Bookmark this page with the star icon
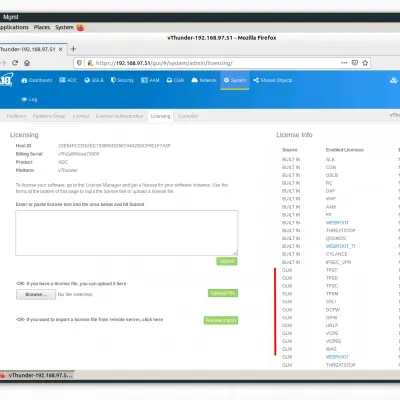The image size is (400, 400). coord(365,63)
